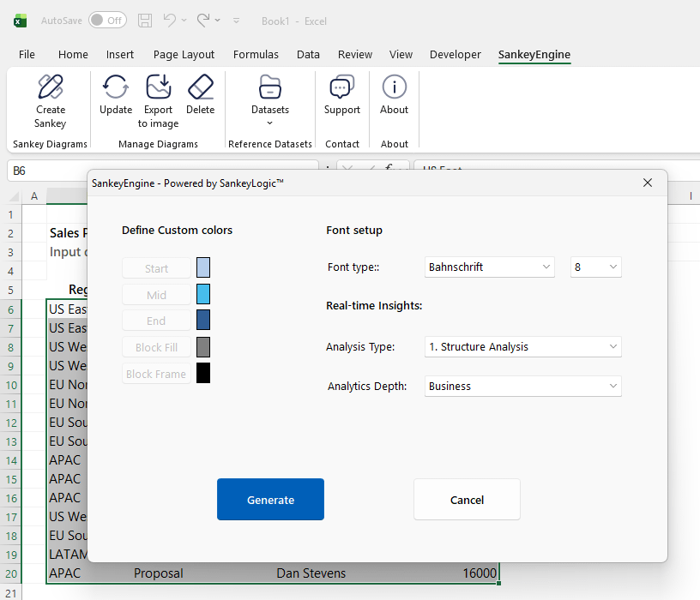Click the Mid color button

click(157, 294)
